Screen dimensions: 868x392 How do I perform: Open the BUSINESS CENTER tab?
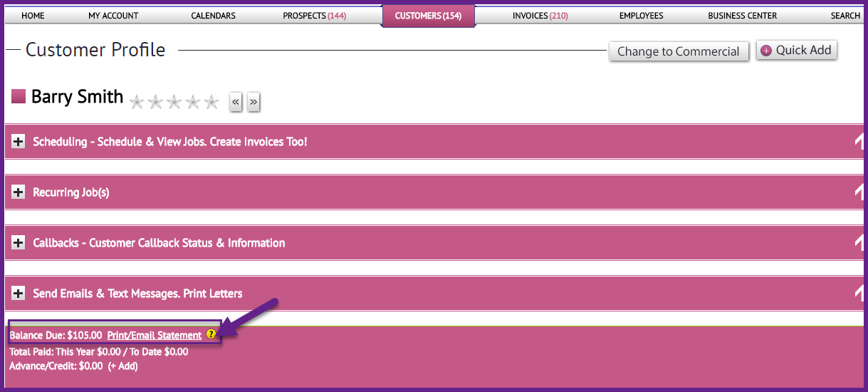point(743,16)
